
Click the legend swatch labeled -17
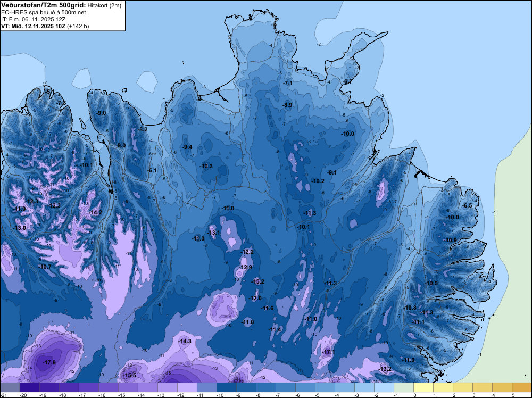(89, 387)
